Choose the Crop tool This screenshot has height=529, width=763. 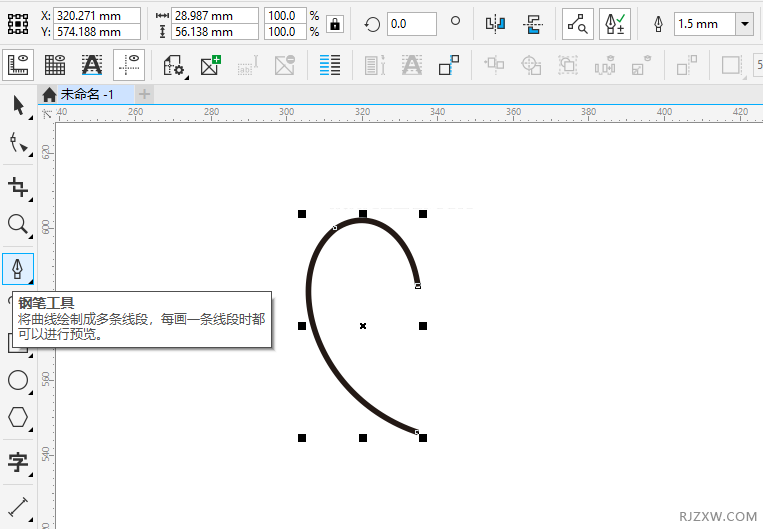pos(18,187)
